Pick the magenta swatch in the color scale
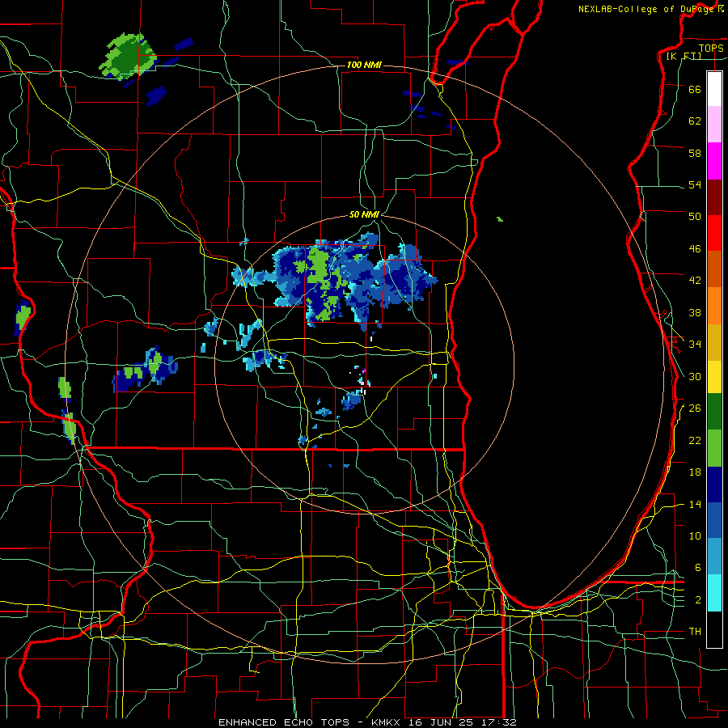Image resolution: width=728 pixels, height=728 pixels. click(714, 161)
